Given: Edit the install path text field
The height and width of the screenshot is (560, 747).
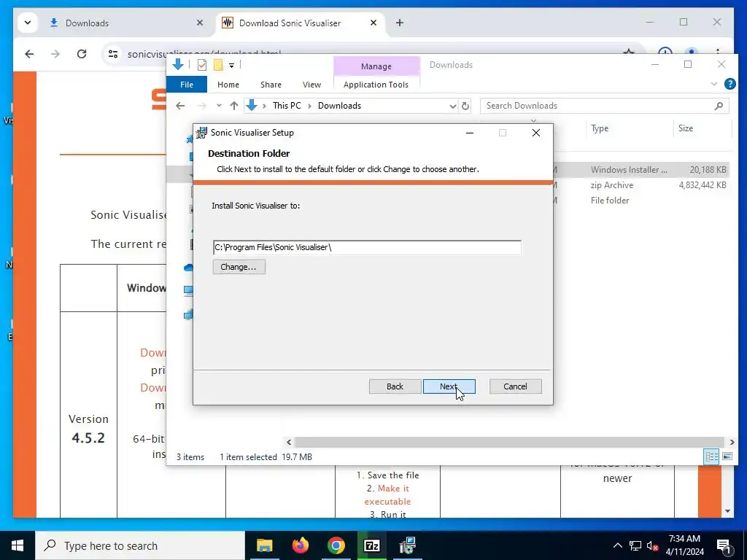Looking at the screenshot, I should (x=367, y=247).
